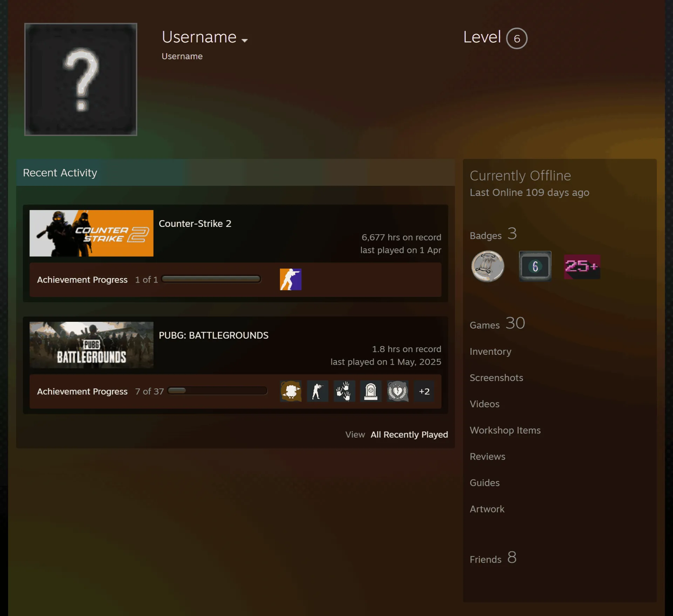Click the '6,677 hrs on record' text
673x616 pixels.
pos(401,237)
